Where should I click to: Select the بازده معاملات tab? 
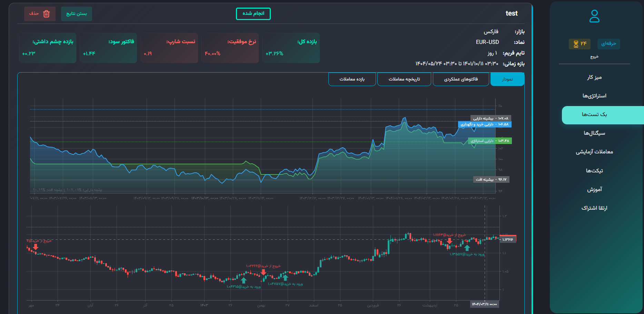[x=352, y=79]
